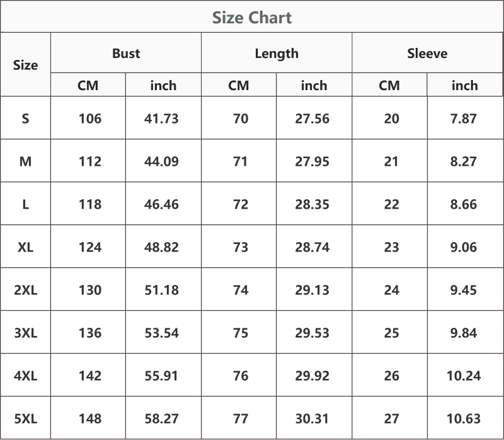504x440 pixels.
Task: Click the Size Chart title
Action: [x=252, y=18]
